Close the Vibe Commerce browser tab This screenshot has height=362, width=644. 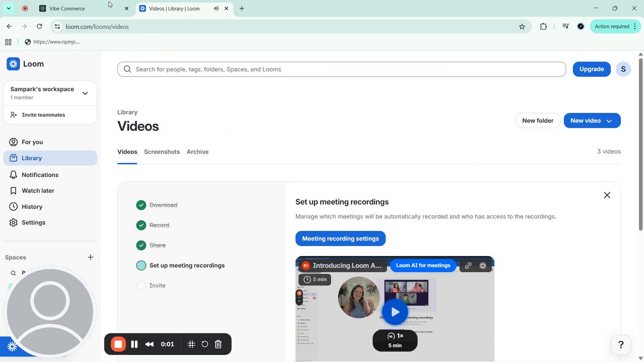click(126, 9)
